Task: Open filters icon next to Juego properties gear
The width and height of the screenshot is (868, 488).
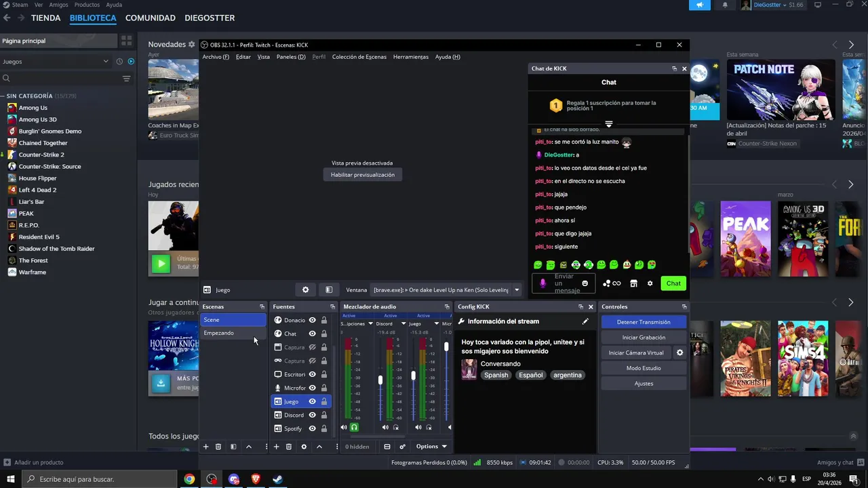Action: pos(329,289)
